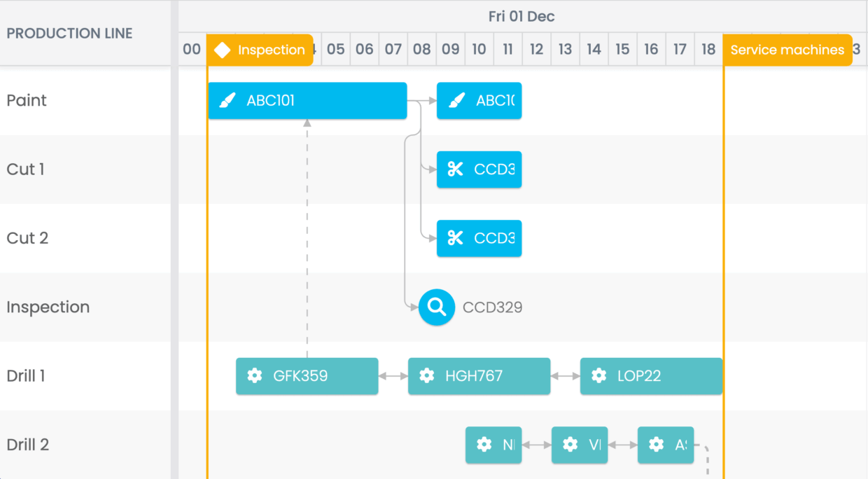Click the splitter bar beside PRODUCTION LINE column
Image resolution: width=868 pixels, height=479 pixels.
pyautogui.click(x=174, y=239)
